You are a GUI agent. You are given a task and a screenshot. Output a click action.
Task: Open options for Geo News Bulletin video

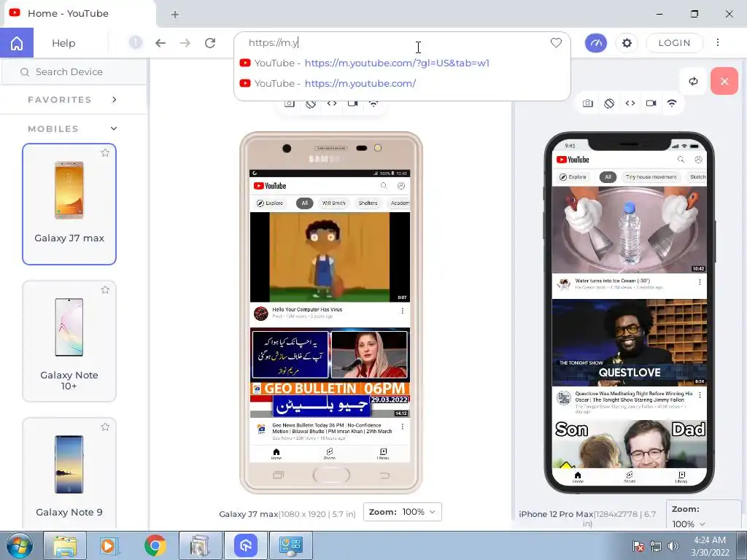click(403, 427)
